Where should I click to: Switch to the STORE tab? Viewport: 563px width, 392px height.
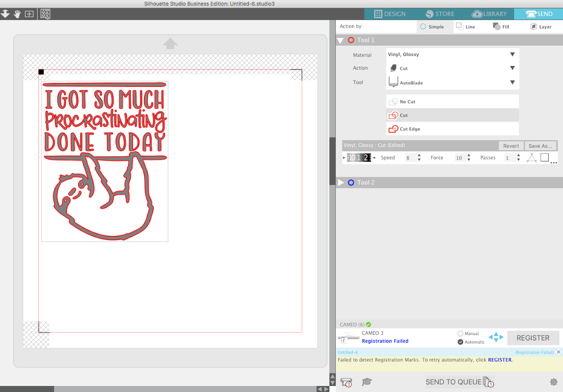[440, 14]
